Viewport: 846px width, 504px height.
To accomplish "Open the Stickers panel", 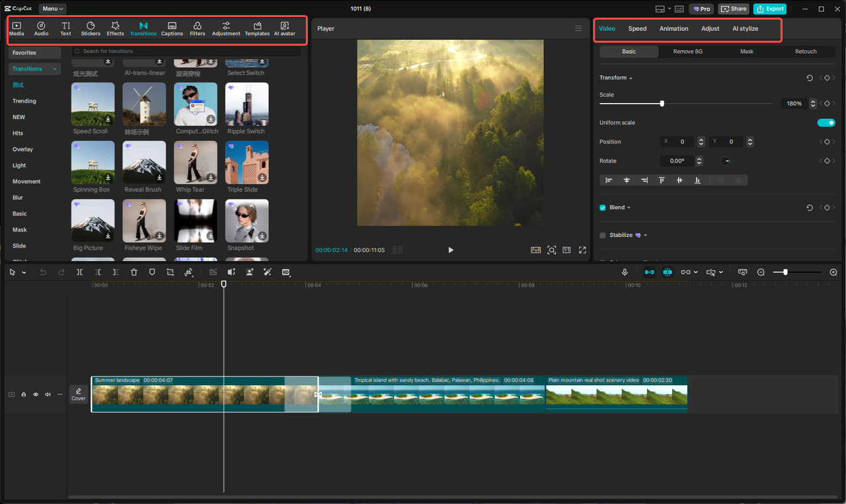I will pyautogui.click(x=90, y=28).
